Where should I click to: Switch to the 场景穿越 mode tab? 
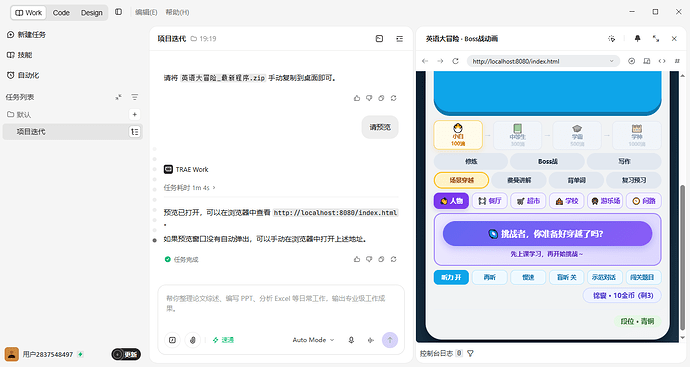pos(461,180)
